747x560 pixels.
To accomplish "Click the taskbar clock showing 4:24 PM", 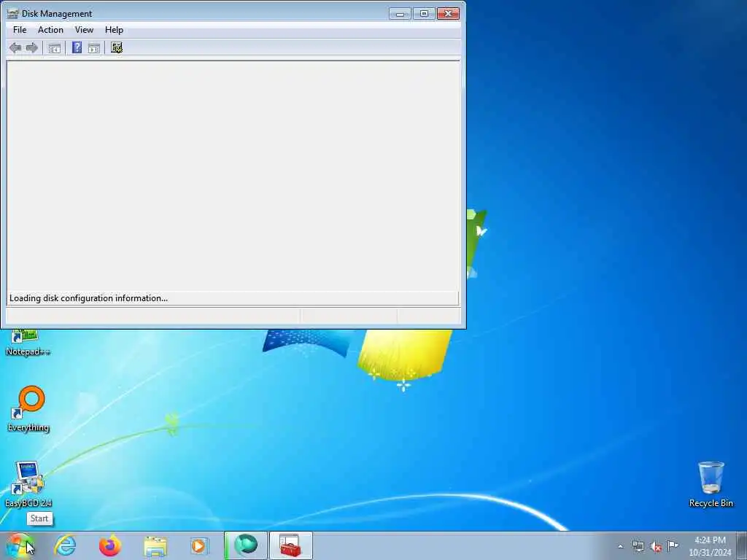I will point(710,546).
